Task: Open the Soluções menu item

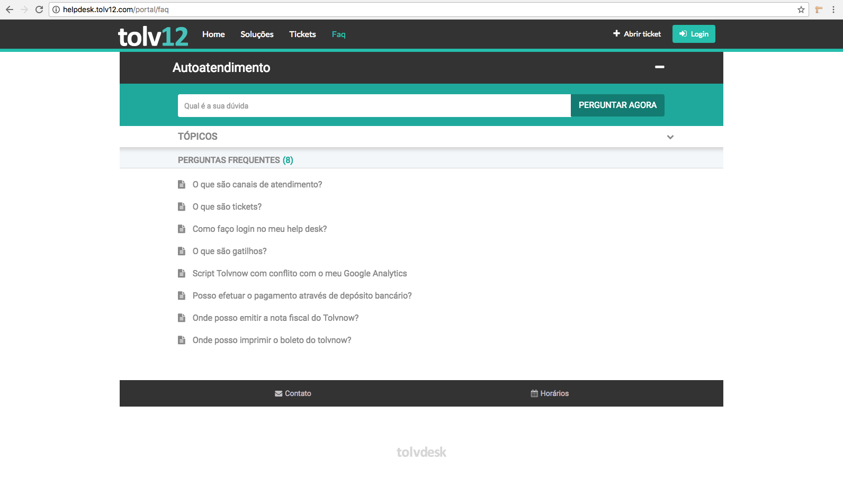Action: 257,34
